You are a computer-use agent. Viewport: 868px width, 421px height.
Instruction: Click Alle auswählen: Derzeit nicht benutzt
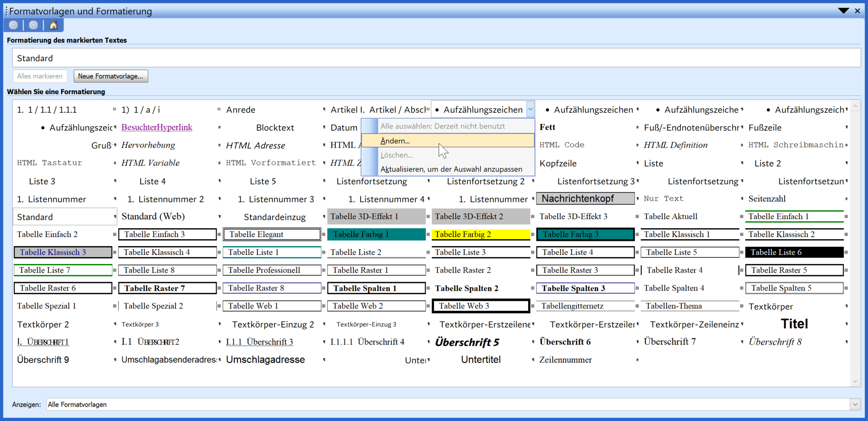[447, 126]
